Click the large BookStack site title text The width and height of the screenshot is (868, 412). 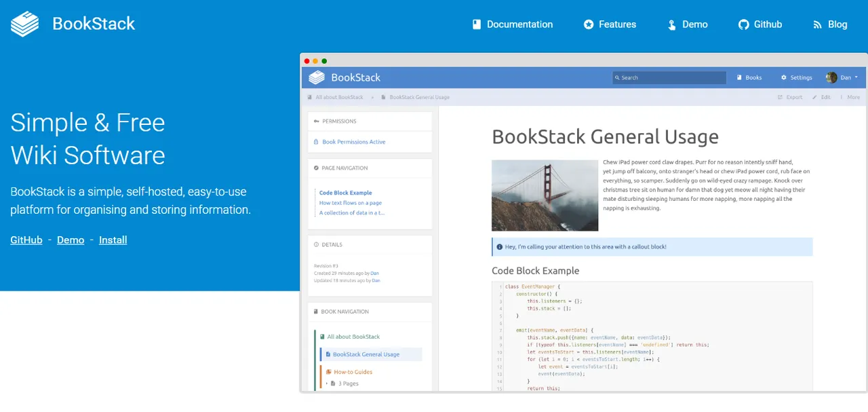94,24
